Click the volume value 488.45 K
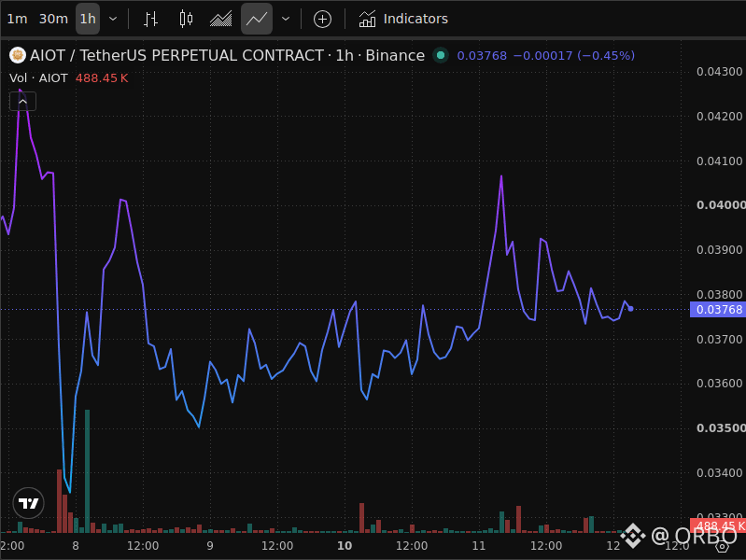This screenshot has width=746, height=560. coord(102,78)
